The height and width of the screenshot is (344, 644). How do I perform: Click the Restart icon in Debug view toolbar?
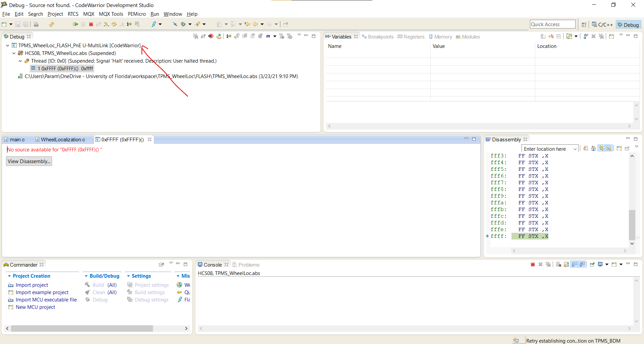click(219, 36)
